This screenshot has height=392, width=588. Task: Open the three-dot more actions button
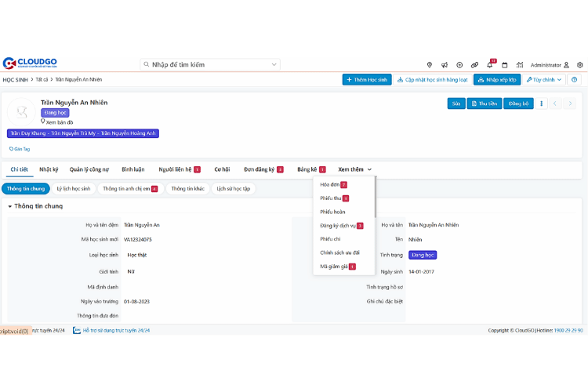[542, 103]
